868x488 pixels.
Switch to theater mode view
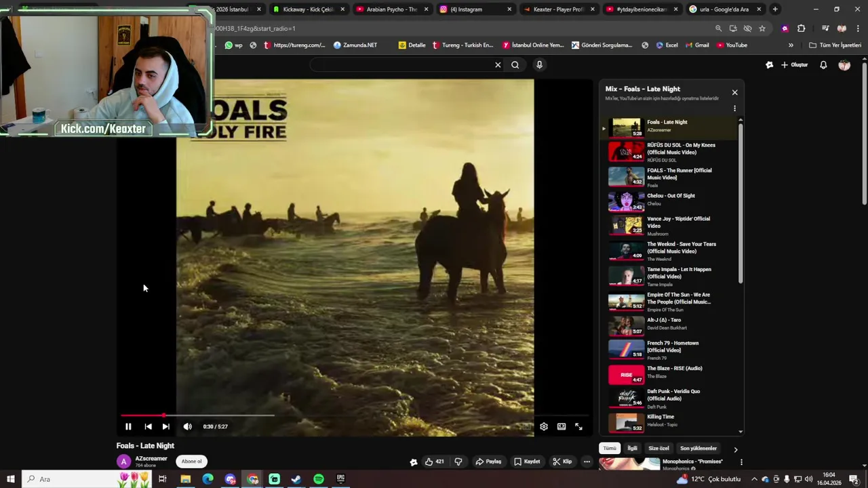tap(561, 426)
